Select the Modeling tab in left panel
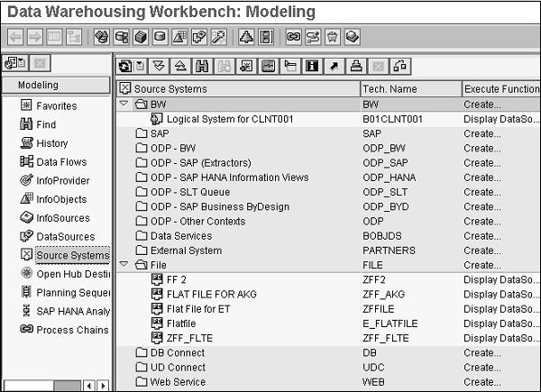 pos(56,85)
